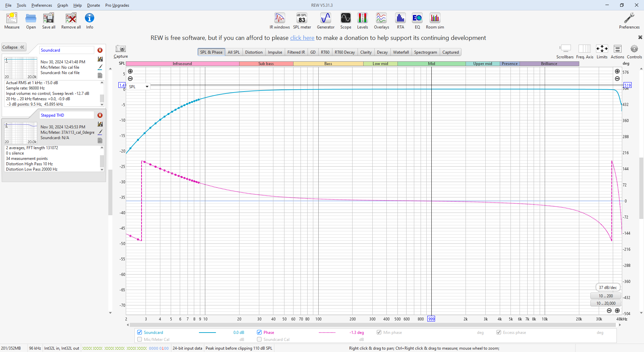Open the Tools menu
Screen dimensions: 644x352
click(21, 5)
